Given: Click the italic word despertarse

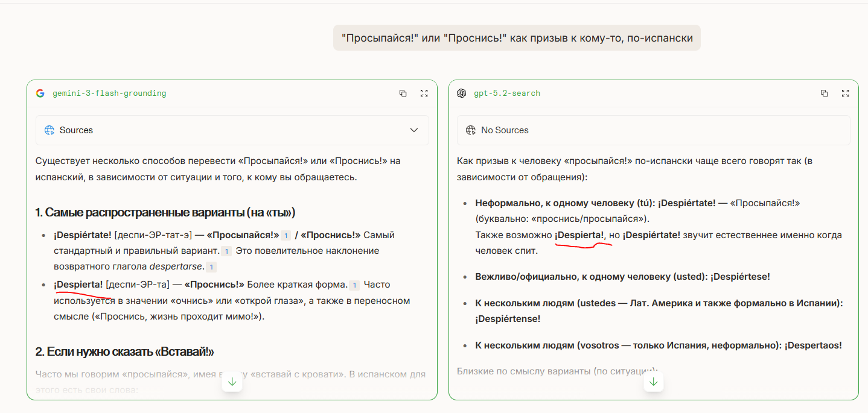Looking at the screenshot, I should (177, 266).
